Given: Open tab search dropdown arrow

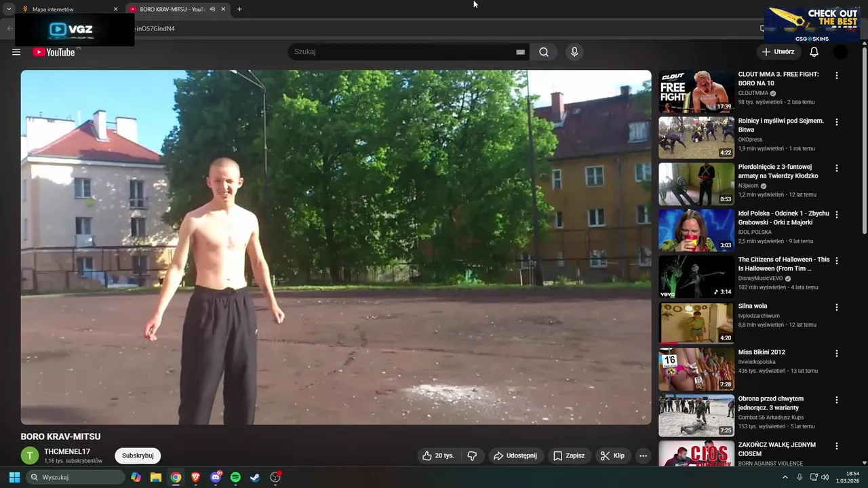Looking at the screenshot, I should point(9,9).
